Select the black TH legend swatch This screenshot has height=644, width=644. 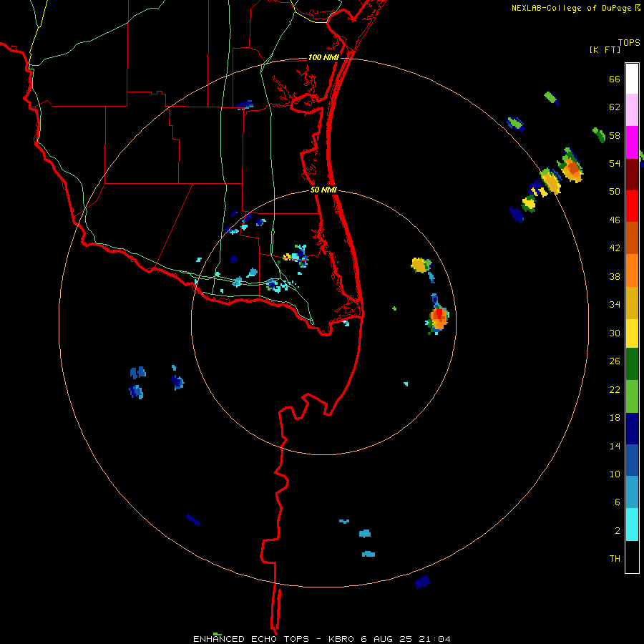pyautogui.click(x=632, y=557)
